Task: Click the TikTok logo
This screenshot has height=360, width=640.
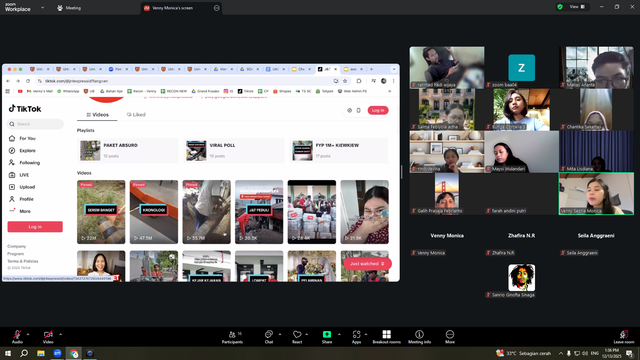Action: click(x=25, y=109)
